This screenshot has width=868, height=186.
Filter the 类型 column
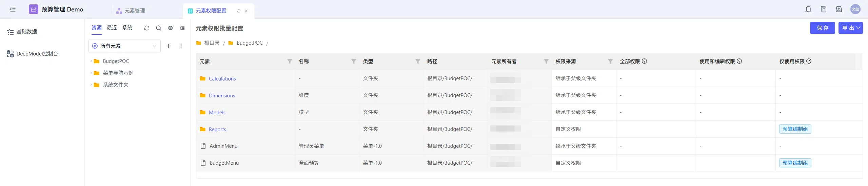[x=418, y=61]
